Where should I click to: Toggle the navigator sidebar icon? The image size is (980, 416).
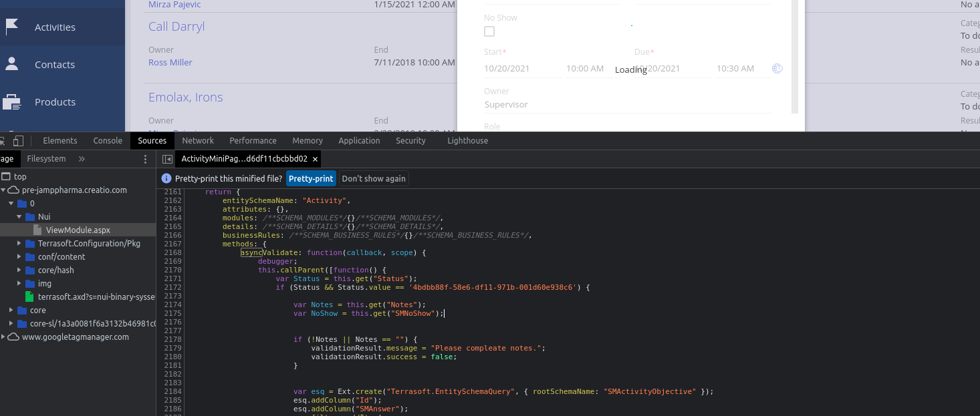pyautogui.click(x=167, y=159)
